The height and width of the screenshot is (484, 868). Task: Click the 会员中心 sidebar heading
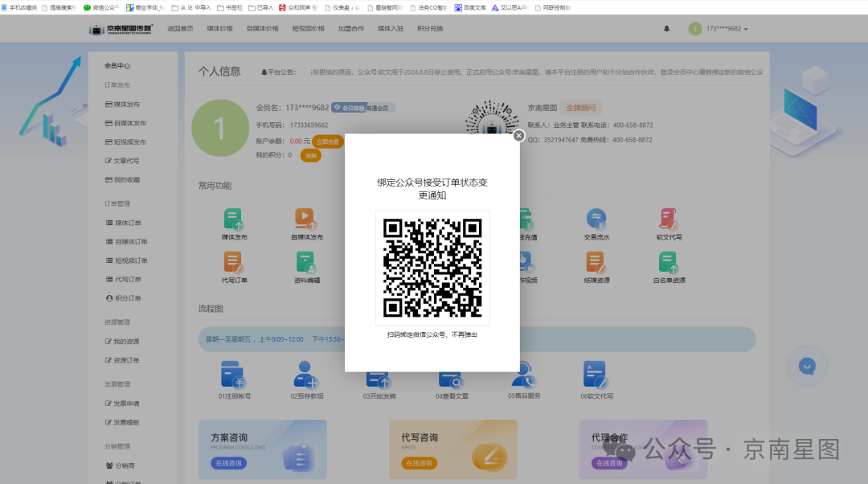click(x=117, y=65)
